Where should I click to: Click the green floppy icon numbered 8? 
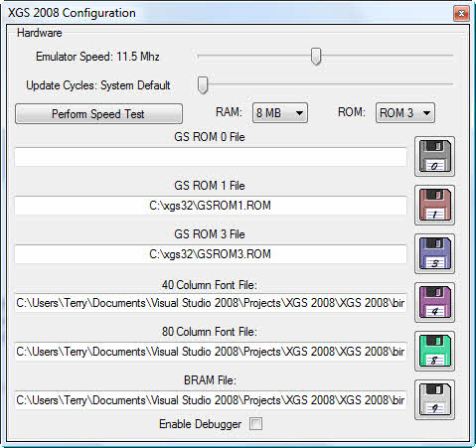pyautogui.click(x=434, y=351)
